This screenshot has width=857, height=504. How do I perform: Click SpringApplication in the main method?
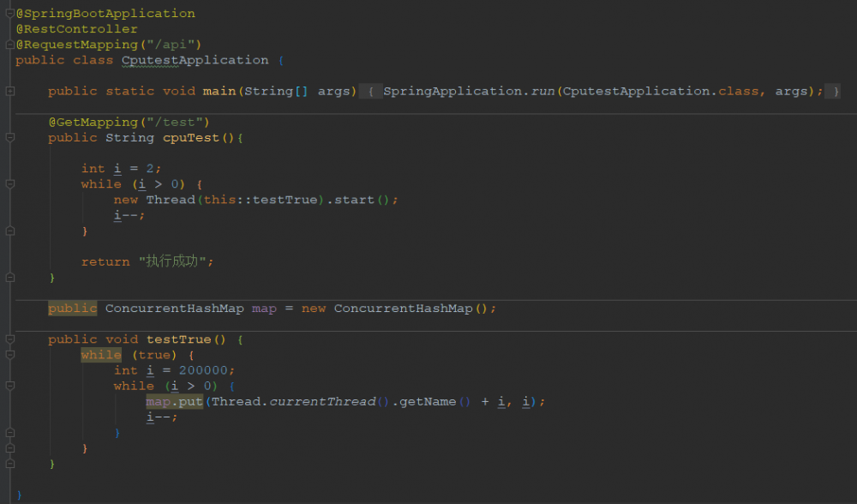452,92
